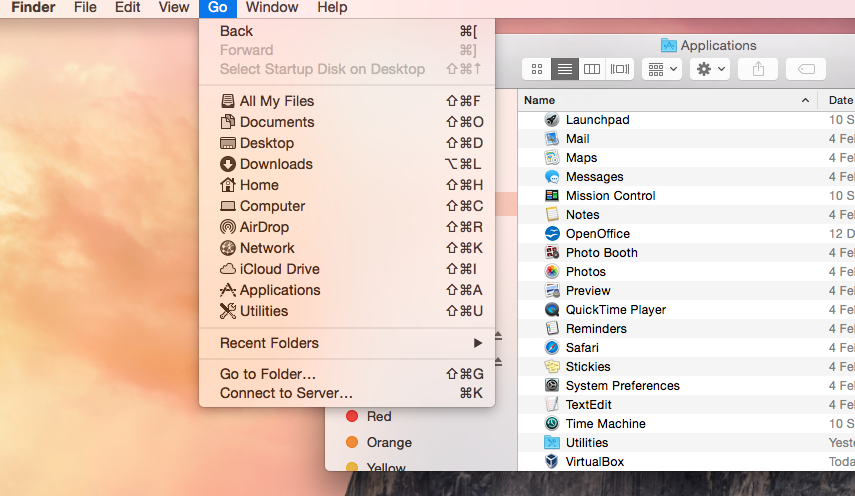This screenshot has height=496, width=855.
Task: Select the Launchpad app icon
Action: [x=552, y=119]
